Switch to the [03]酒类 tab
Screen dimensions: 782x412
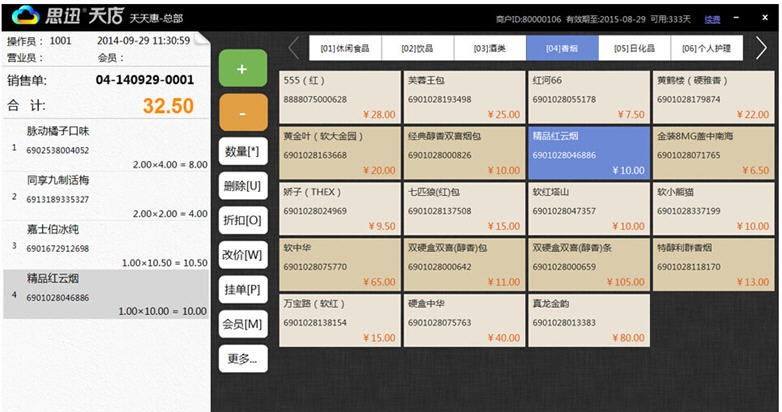490,48
